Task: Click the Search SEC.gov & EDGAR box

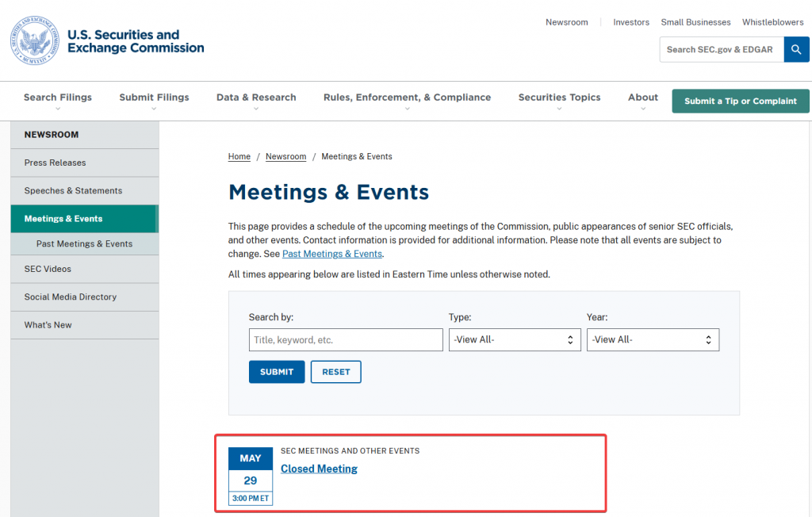Action: coord(721,49)
